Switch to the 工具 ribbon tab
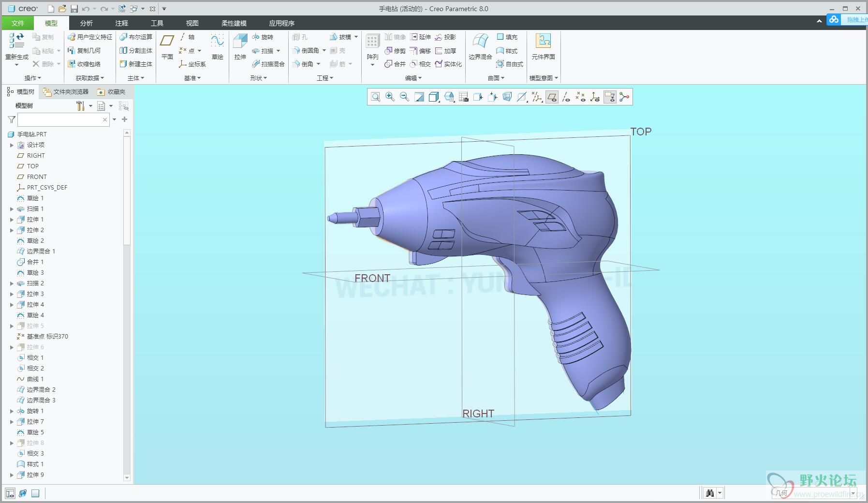This screenshot has height=503, width=868. (157, 23)
